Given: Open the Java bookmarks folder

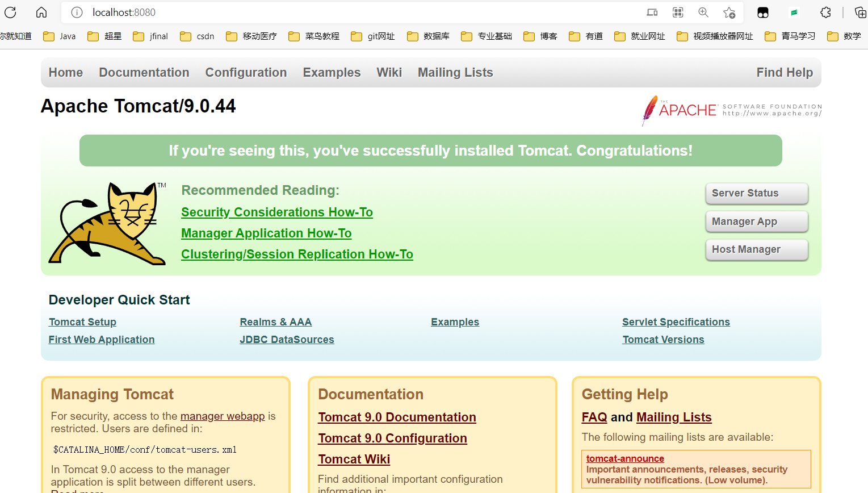Looking at the screenshot, I should [60, 36].
